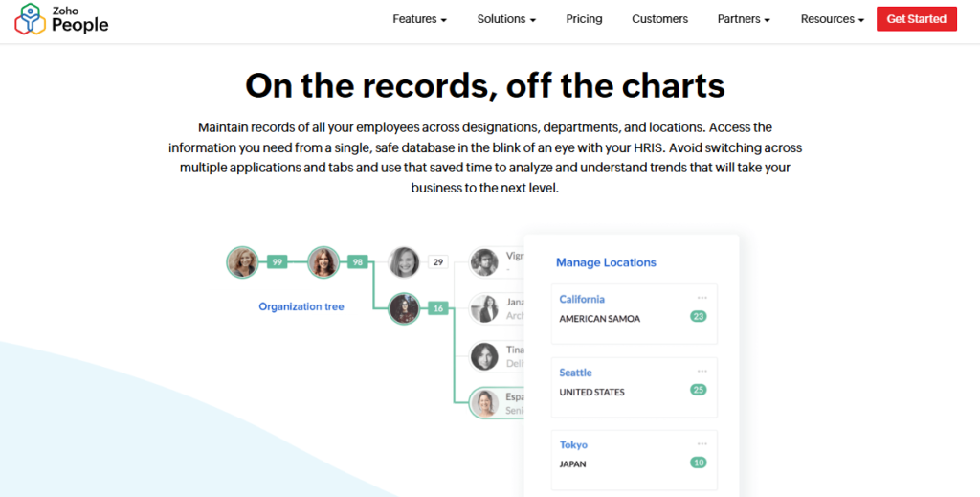This screenshot has height=497, width=980.
Task: Click the Organization tree label
Action: point(301,306)
